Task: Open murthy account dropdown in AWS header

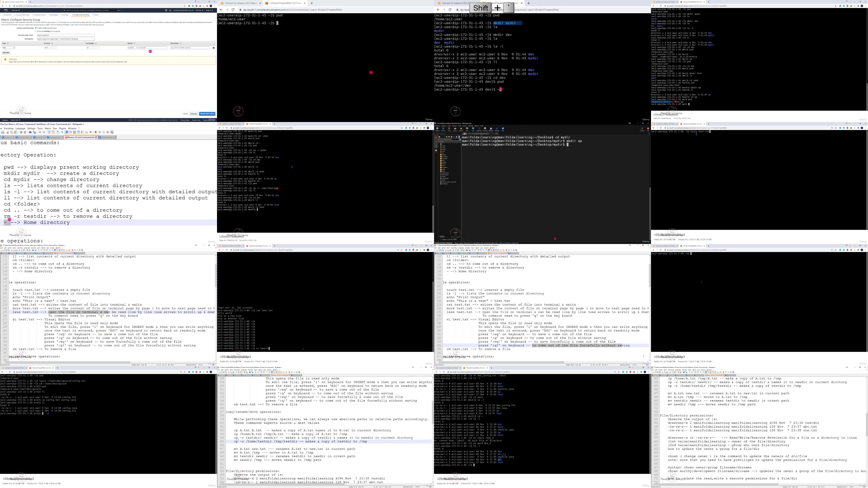Action: coord(183,11)
